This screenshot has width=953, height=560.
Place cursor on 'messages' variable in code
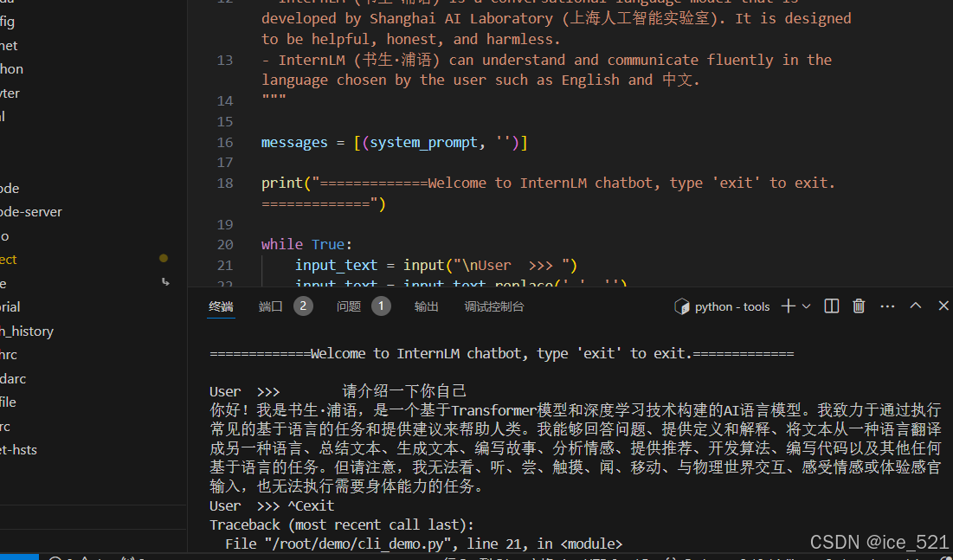294,142
